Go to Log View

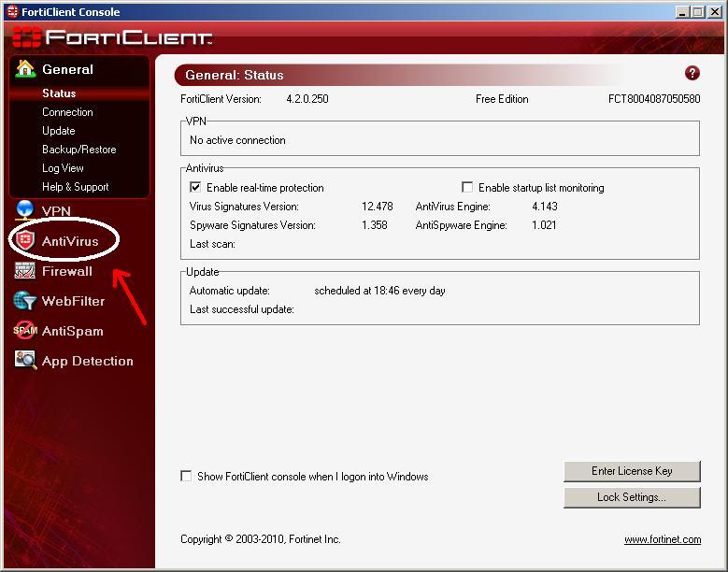coord(63,168)
